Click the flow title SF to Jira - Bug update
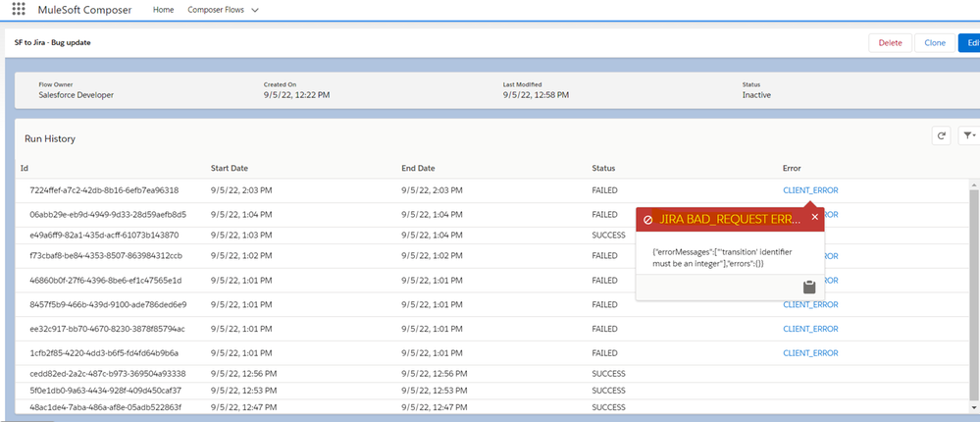This screenshot has height=422, width=980. tap(53, 42)
